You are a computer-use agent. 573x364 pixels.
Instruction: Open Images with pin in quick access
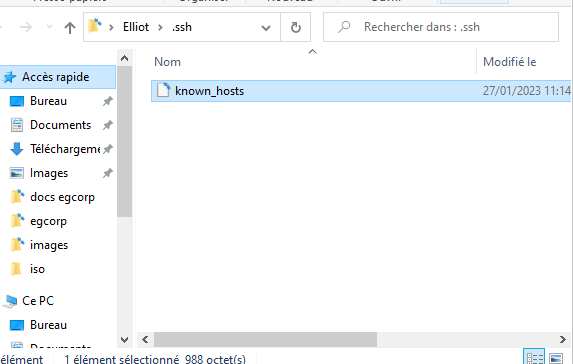pyautogui.click(x=49, y=173)
